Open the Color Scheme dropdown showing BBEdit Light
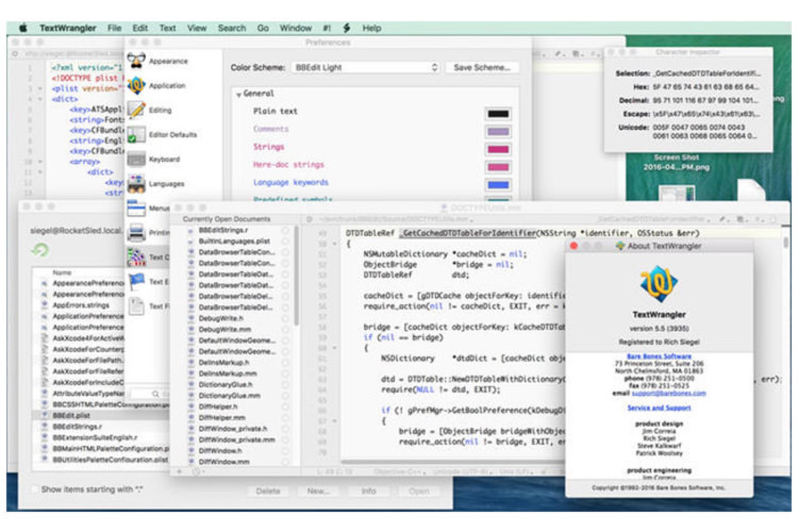Screen dimensions: 798x532 click(x=365, y=67)
